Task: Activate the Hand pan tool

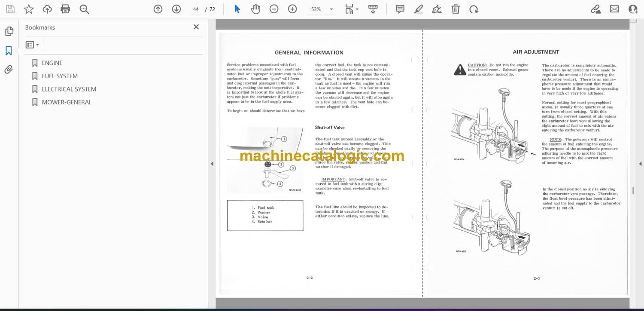Action: pyautogui.click(x=255, y=9)
